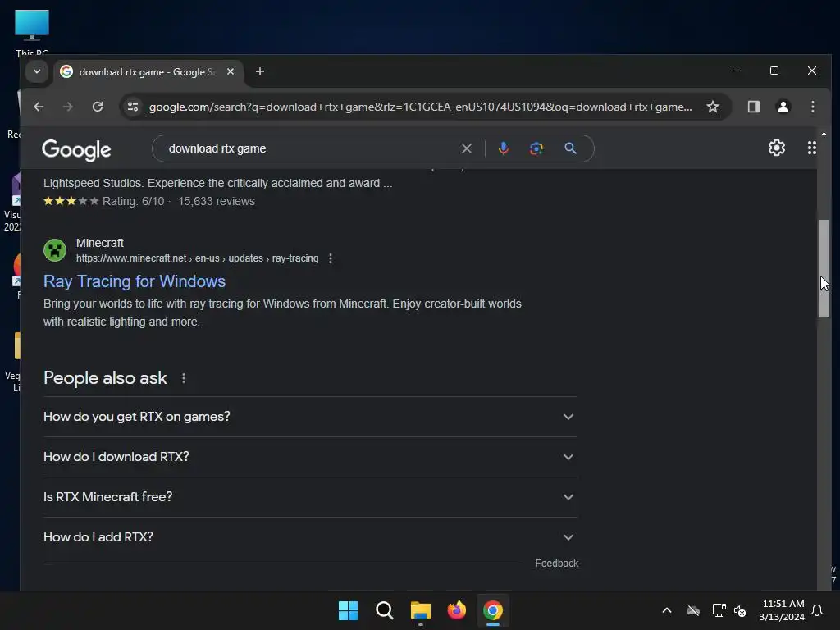Expand "How do I add RTX?" question
This screenshot has height=630, width=840.
pos(310,537)
